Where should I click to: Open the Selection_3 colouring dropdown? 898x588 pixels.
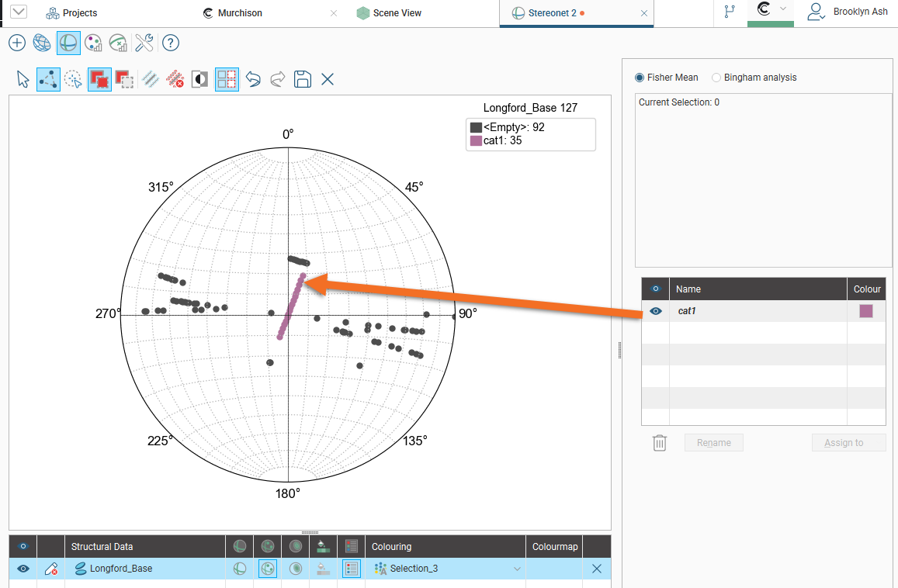[x=517, y=569]
